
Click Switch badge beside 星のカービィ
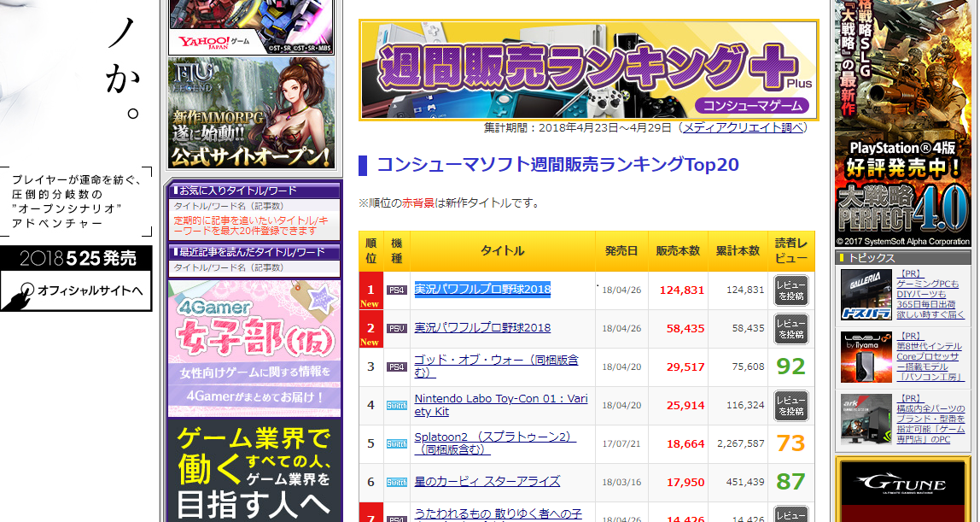[x=396, y=482]
